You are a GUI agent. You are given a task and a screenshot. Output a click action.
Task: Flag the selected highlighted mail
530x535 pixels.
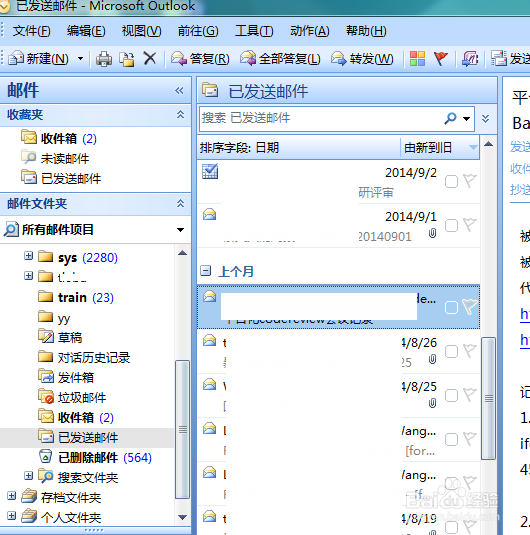pos(470,306)
